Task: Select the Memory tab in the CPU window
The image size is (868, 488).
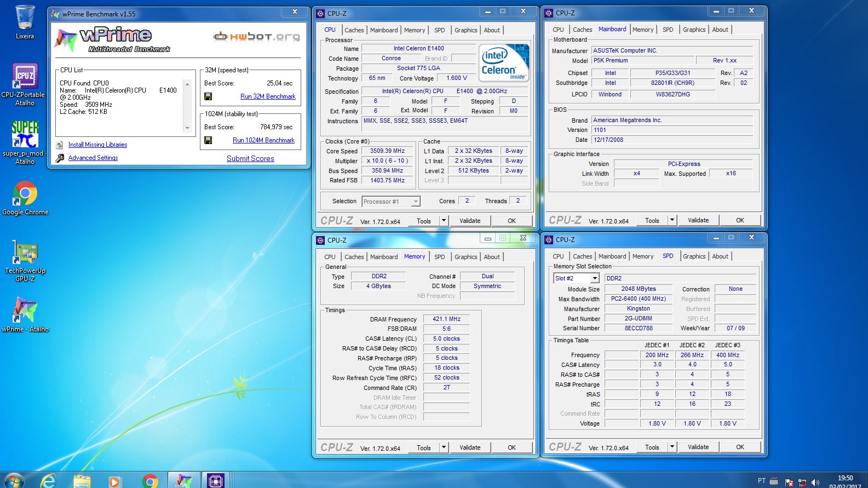Action: click(x=414, y=30)
